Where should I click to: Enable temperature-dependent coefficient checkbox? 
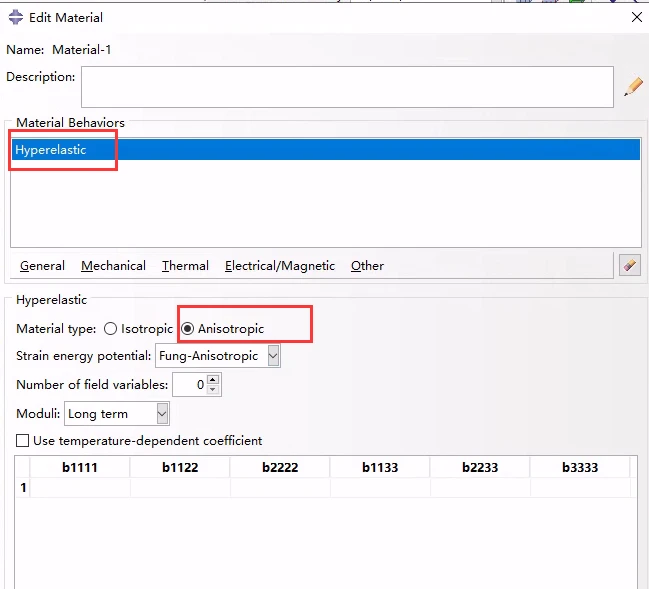pos(22,440)
